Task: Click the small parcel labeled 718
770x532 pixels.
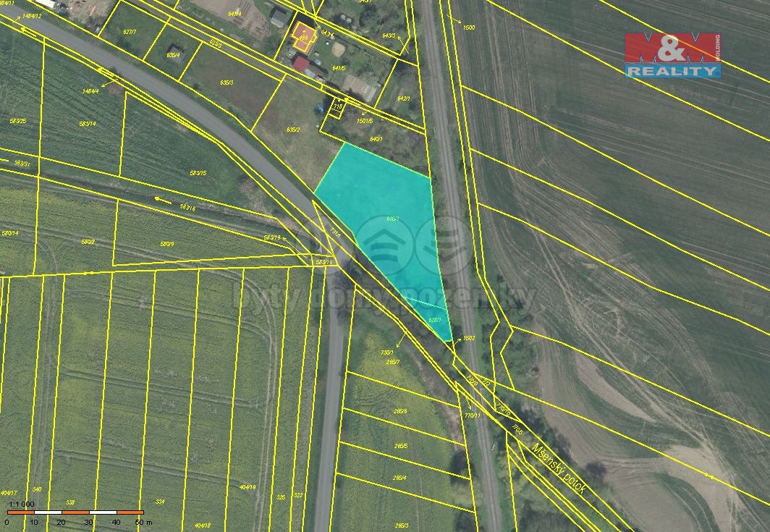Action: 337,107
